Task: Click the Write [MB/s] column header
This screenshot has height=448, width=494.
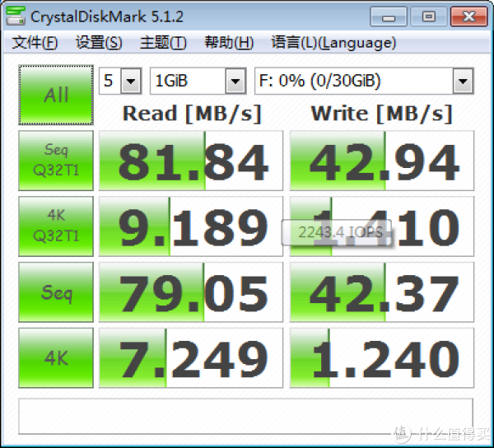Action: (382, 114)
